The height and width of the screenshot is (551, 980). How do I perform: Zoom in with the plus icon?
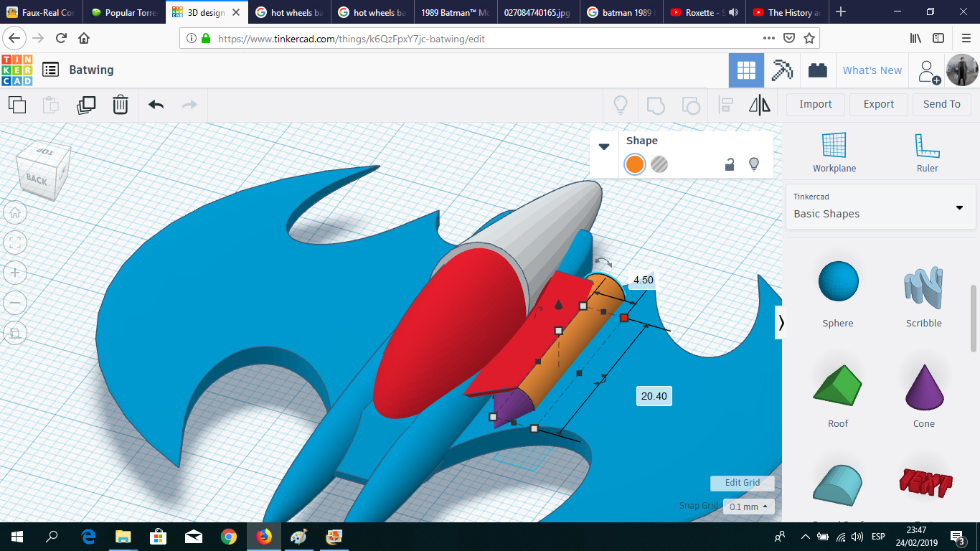tap(15, 273)
